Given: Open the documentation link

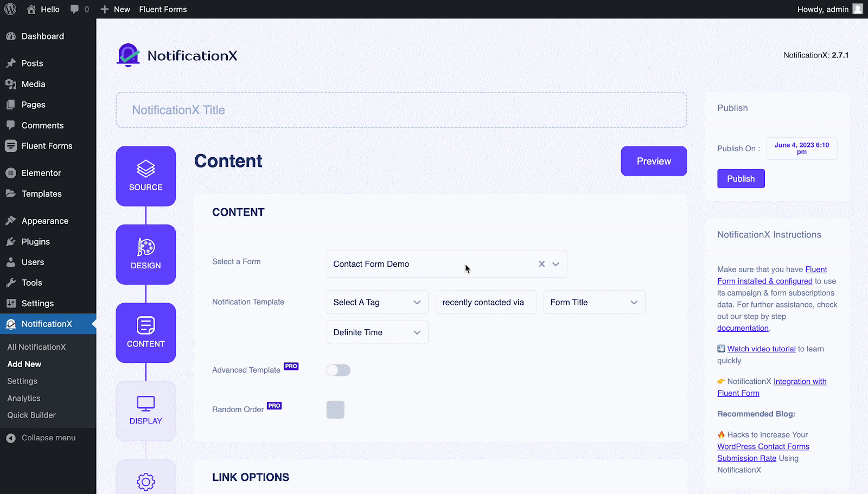Looking at the screenshot, I should tap(743, 328).
